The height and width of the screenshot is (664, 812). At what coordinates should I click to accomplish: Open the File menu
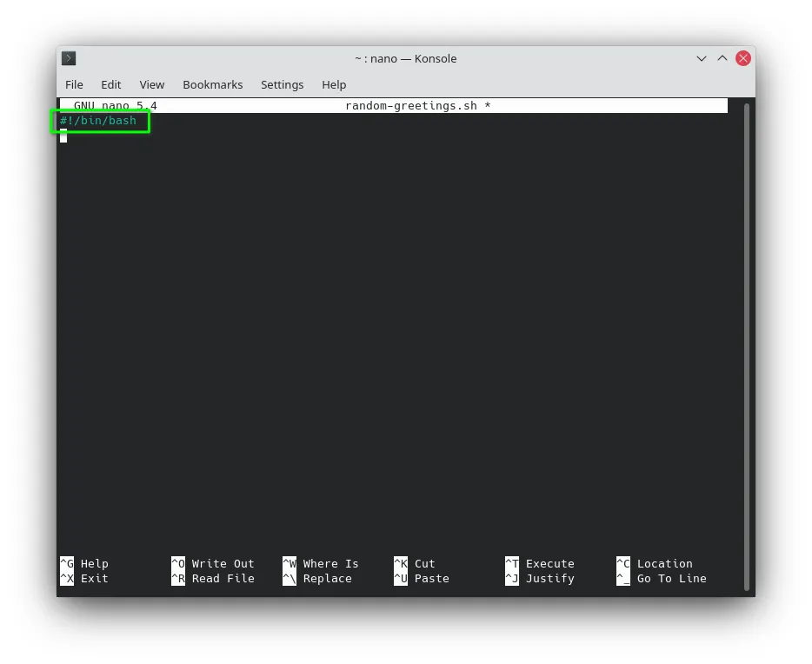[74, 84]
